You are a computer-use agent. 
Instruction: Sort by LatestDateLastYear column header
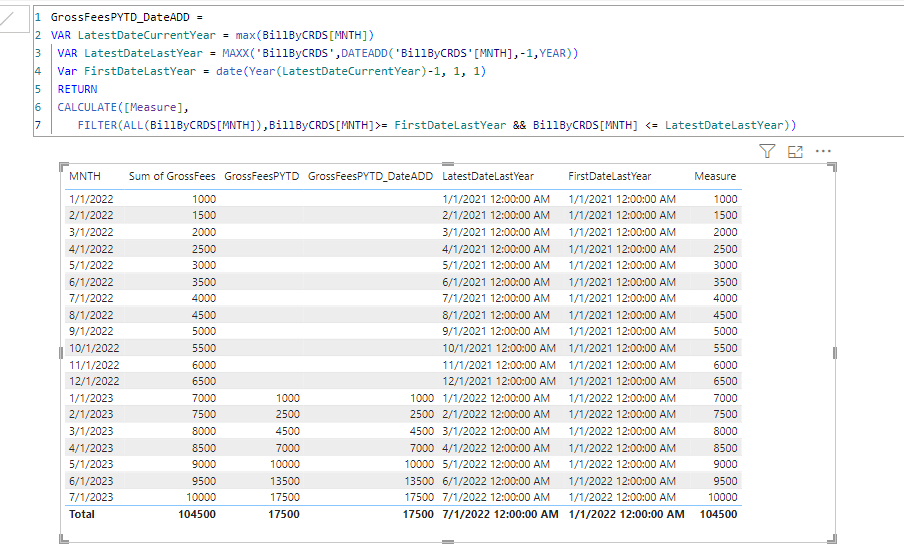488,176
